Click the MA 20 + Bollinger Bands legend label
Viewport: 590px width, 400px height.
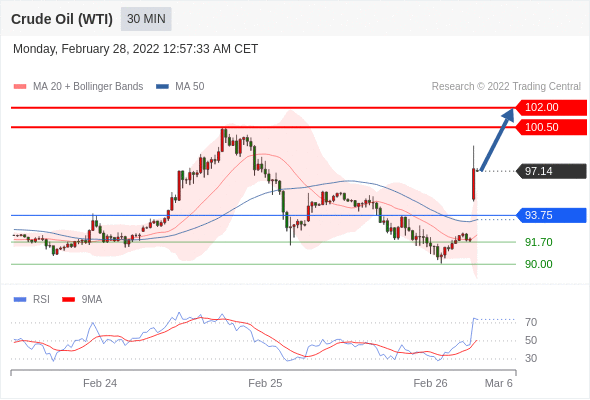pos(88,87)
